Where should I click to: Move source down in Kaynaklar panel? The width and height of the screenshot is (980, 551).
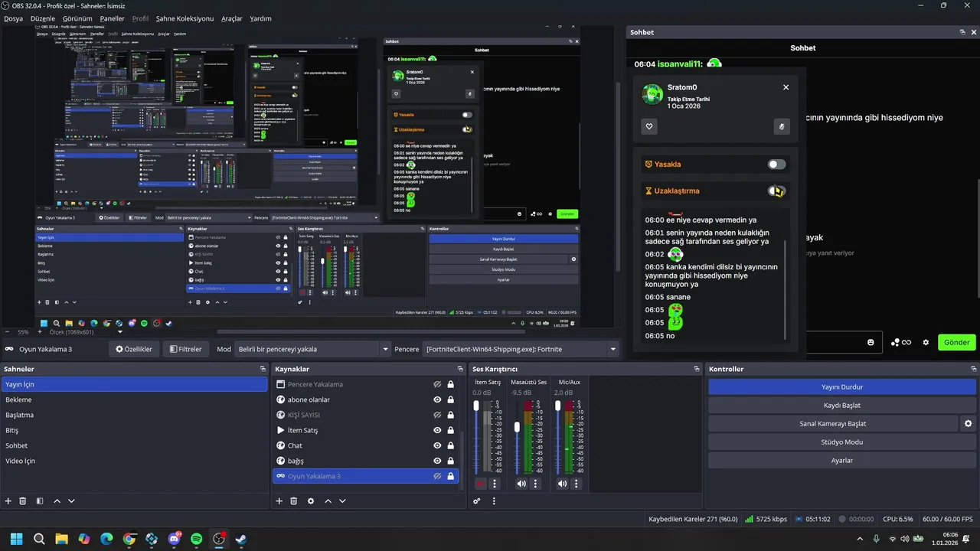coord(342,501)
